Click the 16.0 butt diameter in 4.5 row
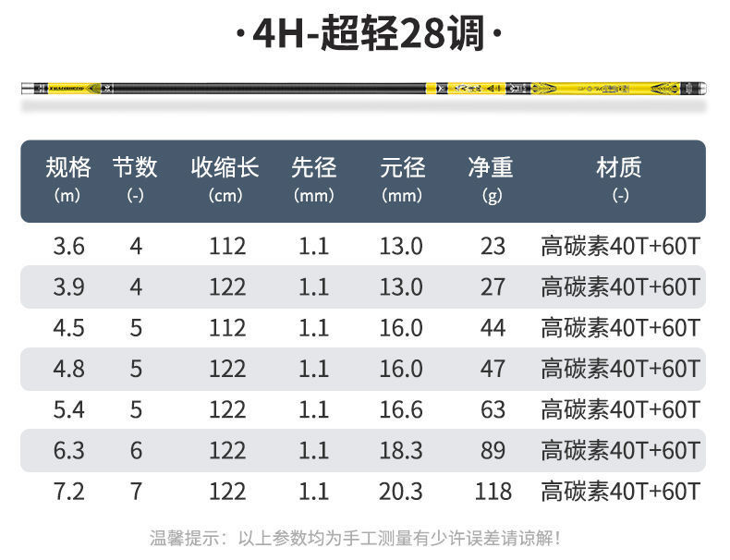Image resolution: width=730 pixels, height=560 pixels. (x=401, y=328)
